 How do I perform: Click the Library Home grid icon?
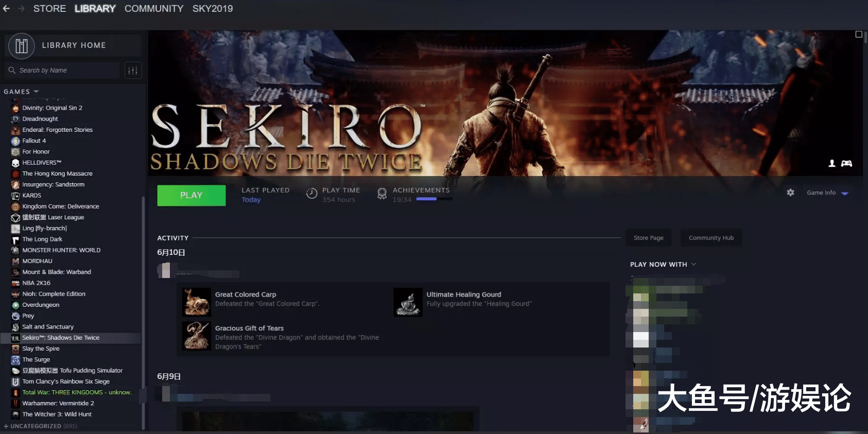click(x=22, y=46)
